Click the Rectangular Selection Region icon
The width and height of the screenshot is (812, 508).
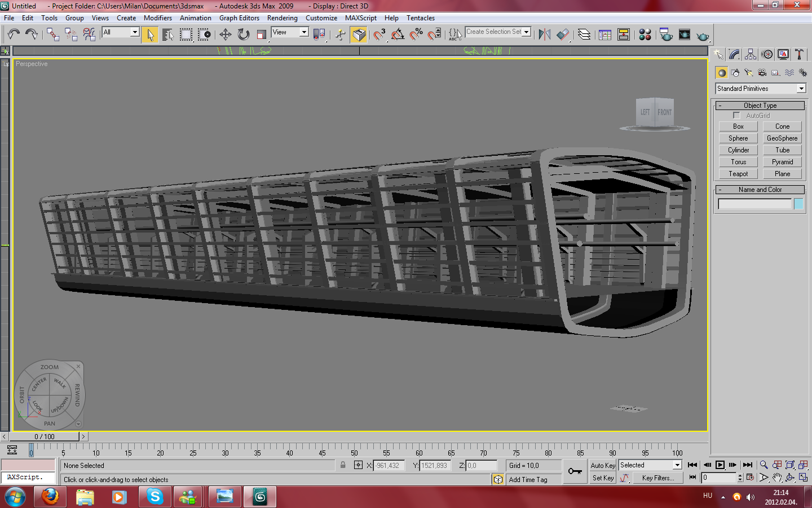[x=186, y=34]
